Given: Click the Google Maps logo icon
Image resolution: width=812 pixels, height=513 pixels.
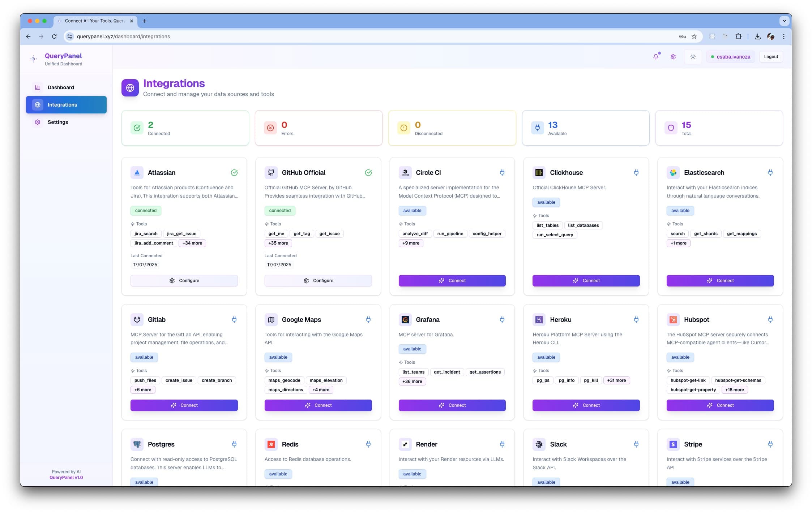Looking at the screenshot, I should click(x=271, y=320).
